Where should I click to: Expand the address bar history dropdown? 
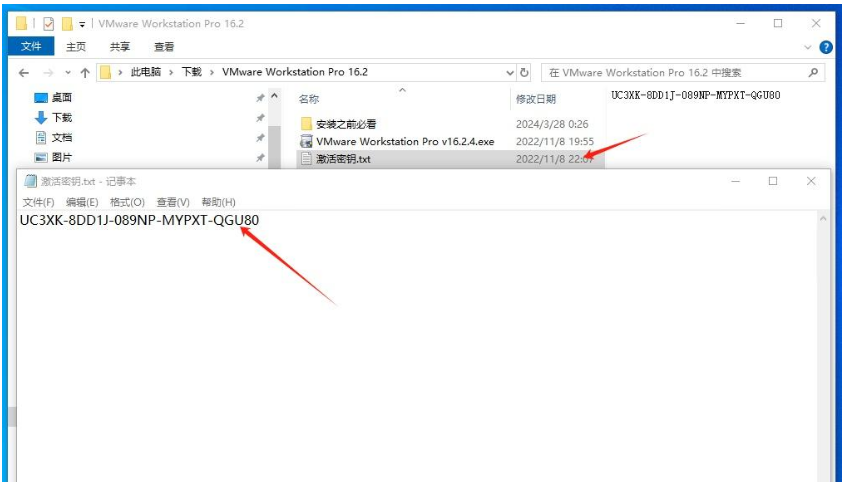pos(510,73)
